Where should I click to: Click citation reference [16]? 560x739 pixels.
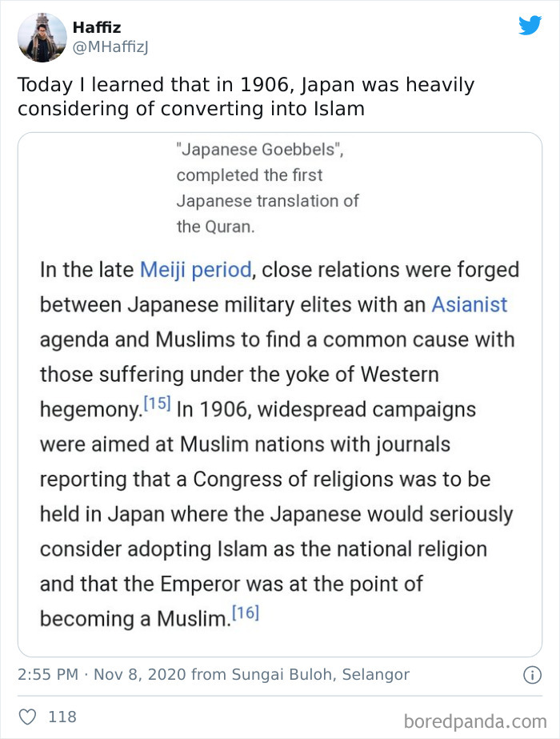tap(246, 612)
